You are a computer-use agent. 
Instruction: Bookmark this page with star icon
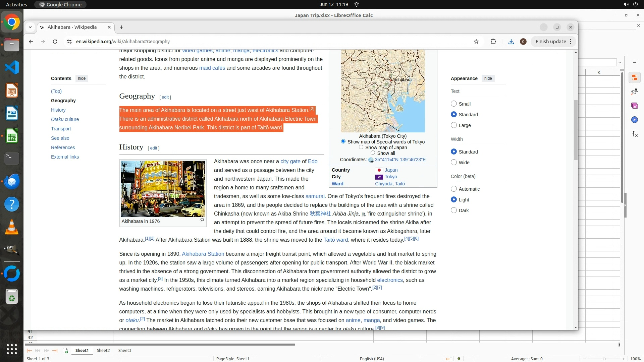coord(476,42)
